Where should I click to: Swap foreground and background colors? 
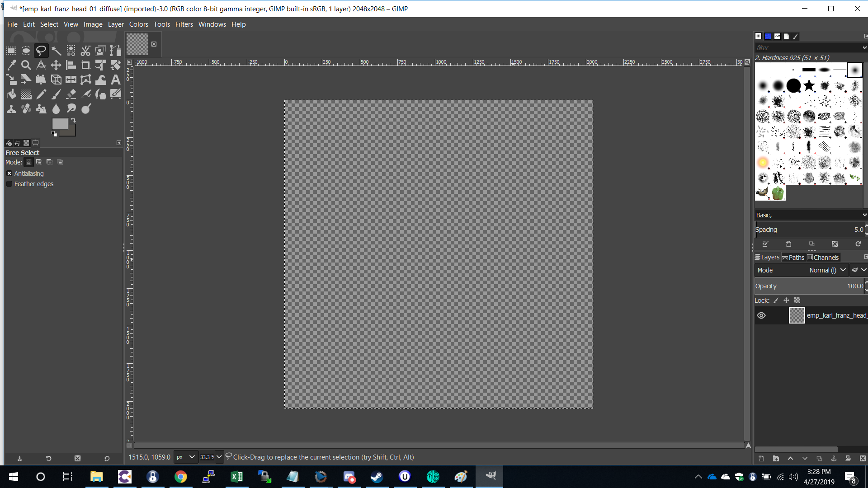pos(73,120)
